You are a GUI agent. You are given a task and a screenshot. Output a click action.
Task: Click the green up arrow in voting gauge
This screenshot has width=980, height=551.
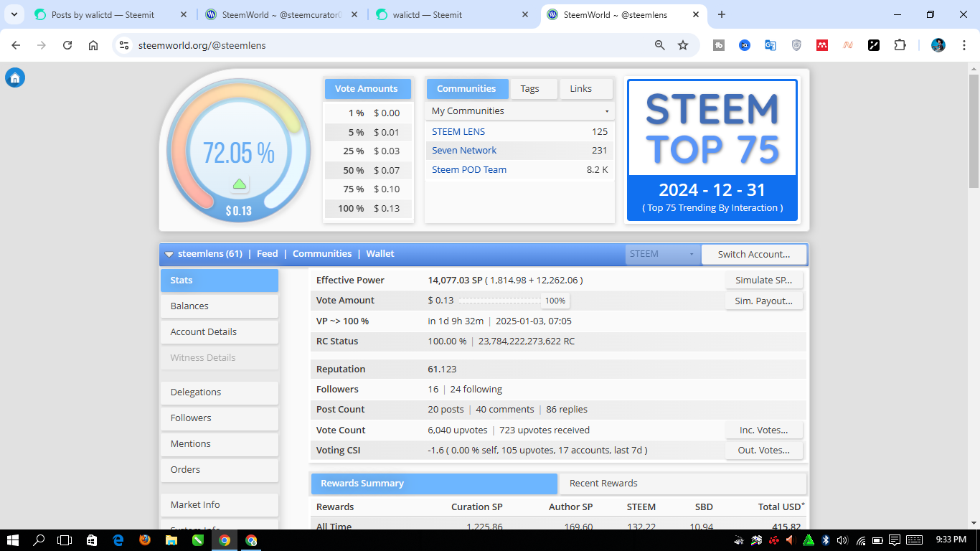click(240, 184)
